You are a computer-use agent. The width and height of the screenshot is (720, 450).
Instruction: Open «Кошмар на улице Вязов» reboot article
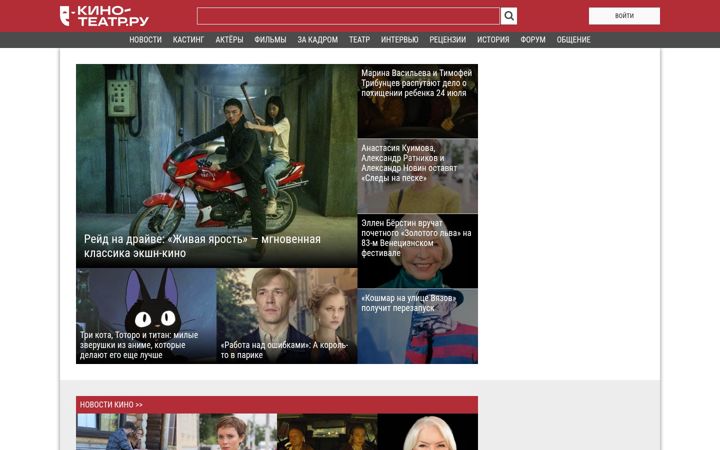[x=417, y=326]
